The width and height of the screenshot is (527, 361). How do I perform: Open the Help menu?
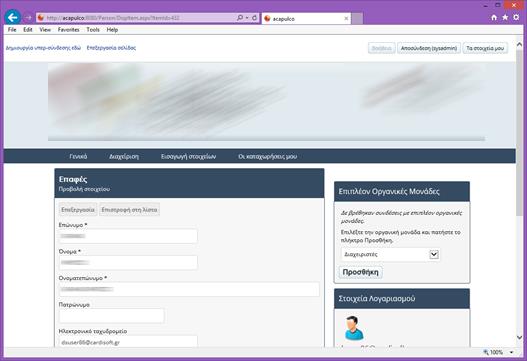(x=112, y=30)
